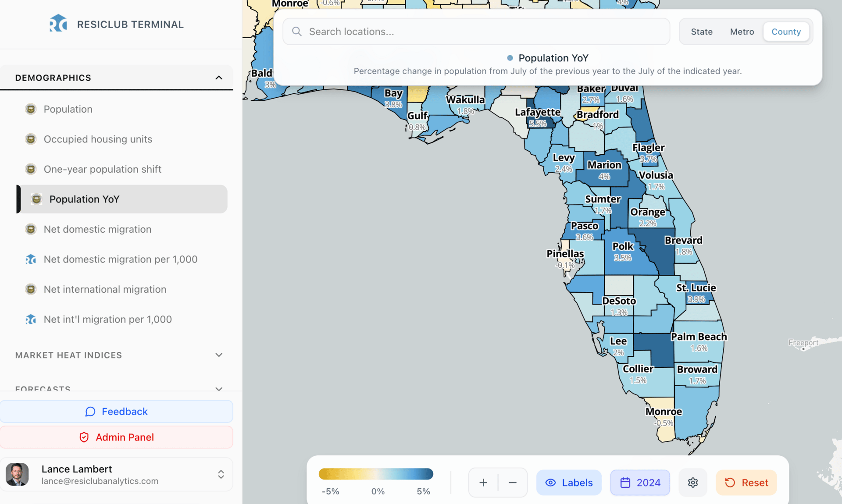This screenshot has height=504, width=842.
Task: Open the 2024 year selector
Action: (640, 483)
